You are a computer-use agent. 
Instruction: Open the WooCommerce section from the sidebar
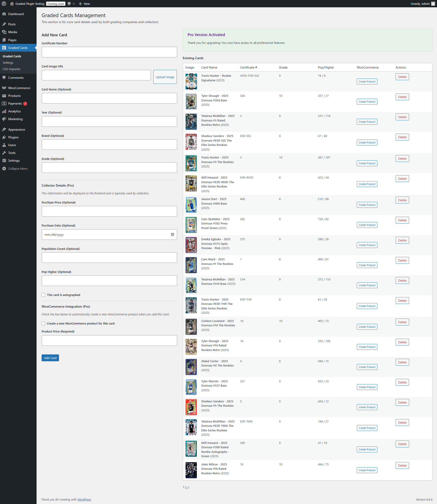tap(19, 88)
